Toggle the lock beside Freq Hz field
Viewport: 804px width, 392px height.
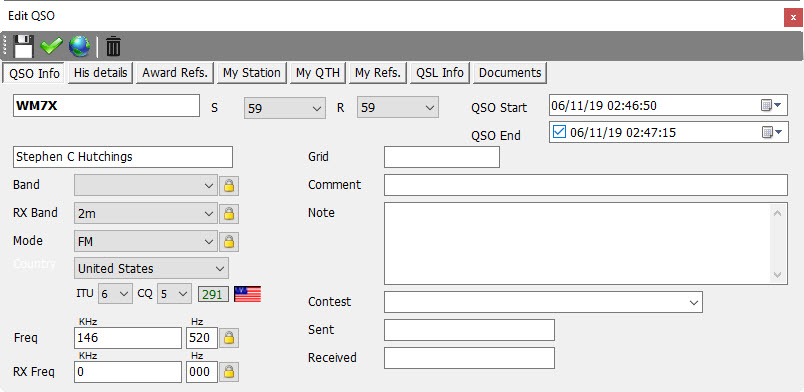point(229,338)
